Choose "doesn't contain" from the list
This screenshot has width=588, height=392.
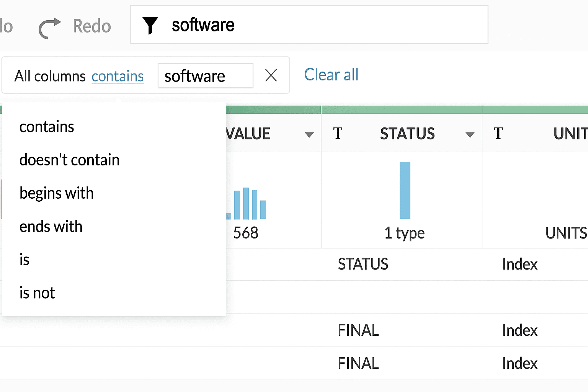[69, 160]
